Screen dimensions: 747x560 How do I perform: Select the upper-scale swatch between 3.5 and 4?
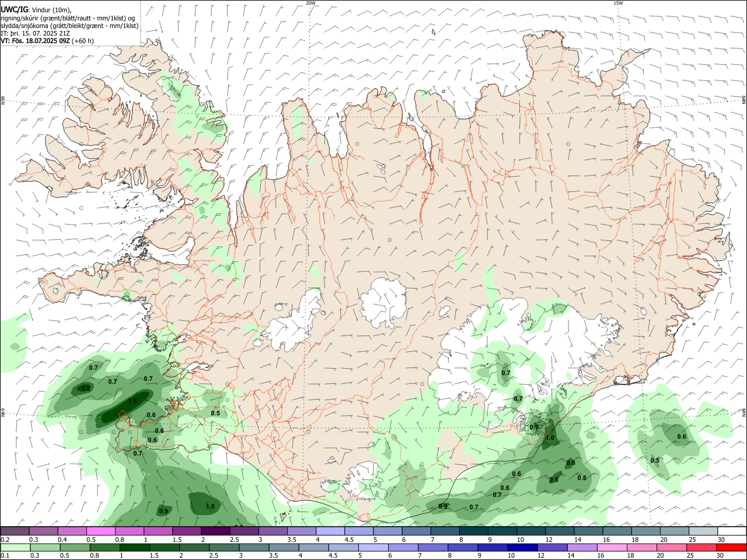(x=302, y=531)
